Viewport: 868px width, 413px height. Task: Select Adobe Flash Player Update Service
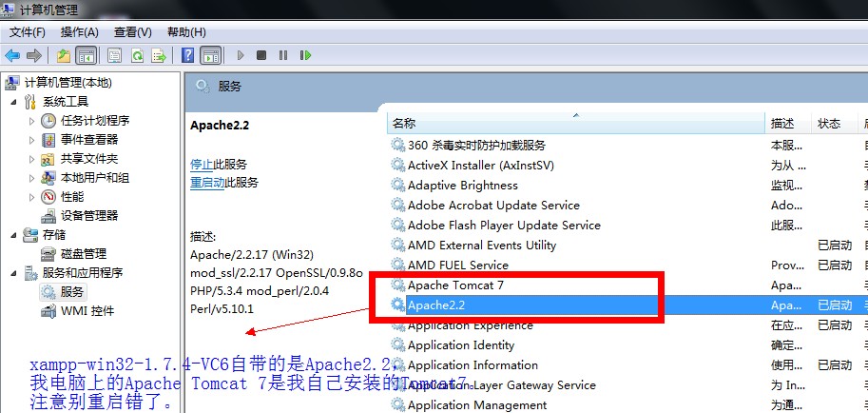pyautogui.click(x=504, y=226)
